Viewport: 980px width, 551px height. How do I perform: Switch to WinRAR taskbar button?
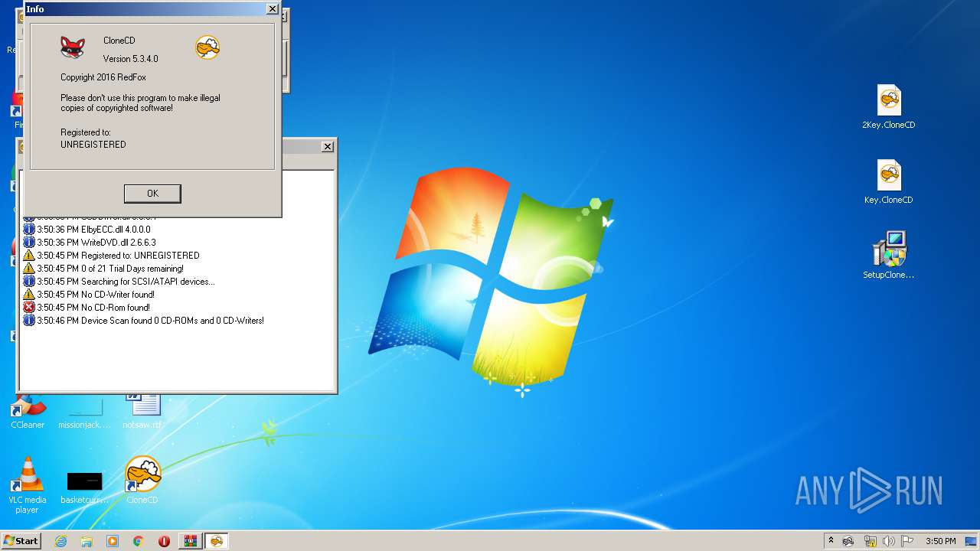point(190,541)
